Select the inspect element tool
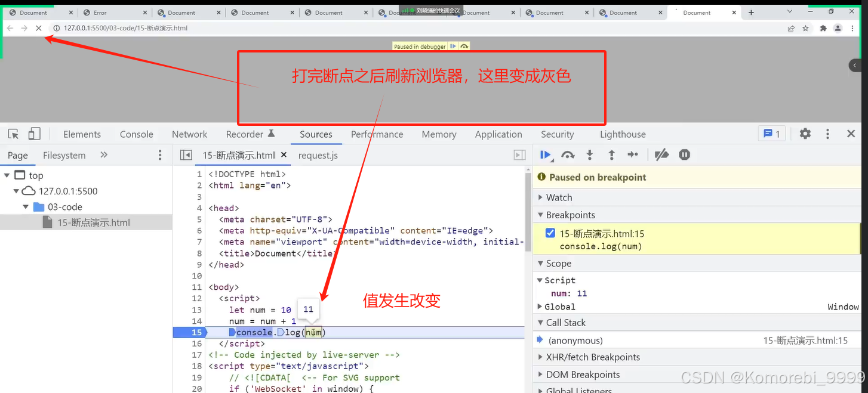 13,134
